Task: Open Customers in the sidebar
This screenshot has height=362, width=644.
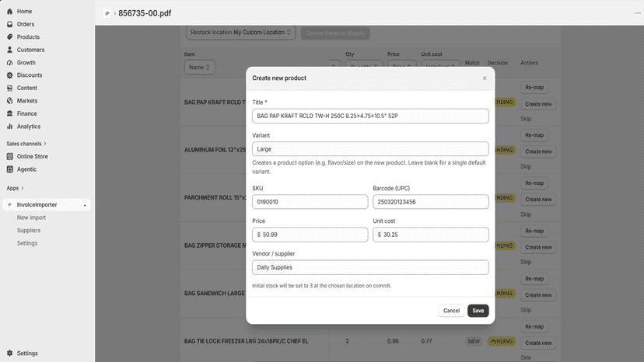Action: coord(31,50)
